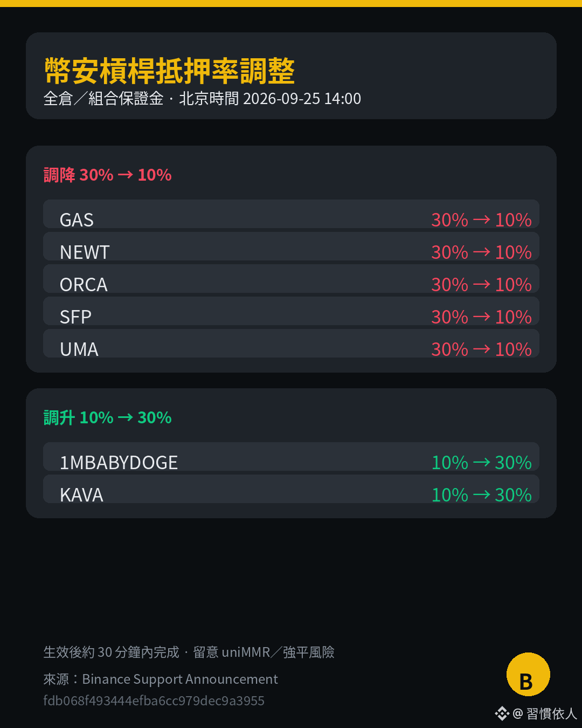The width and height of the screenshot is (582, 728).
Task: Select the GAS row
Action: pyautogui.click(x=291, y=214)
